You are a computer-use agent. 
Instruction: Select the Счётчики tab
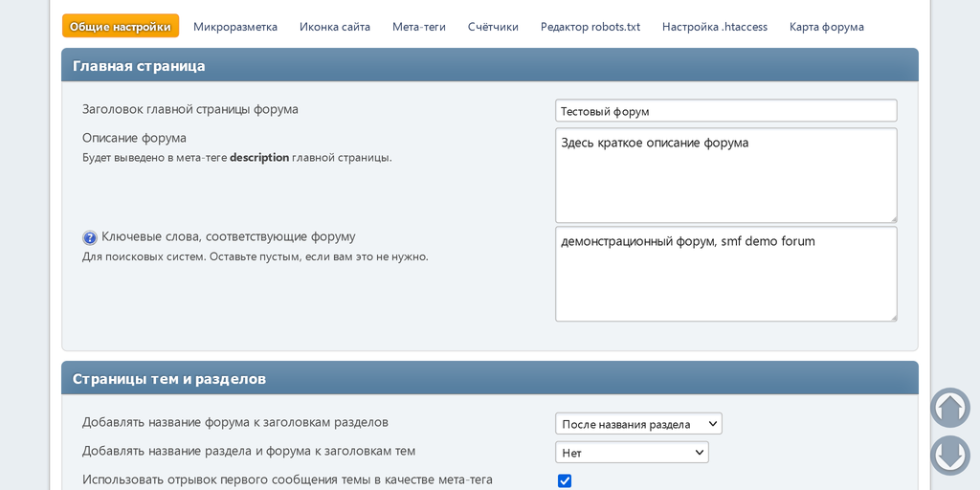[x=493, y=27]
